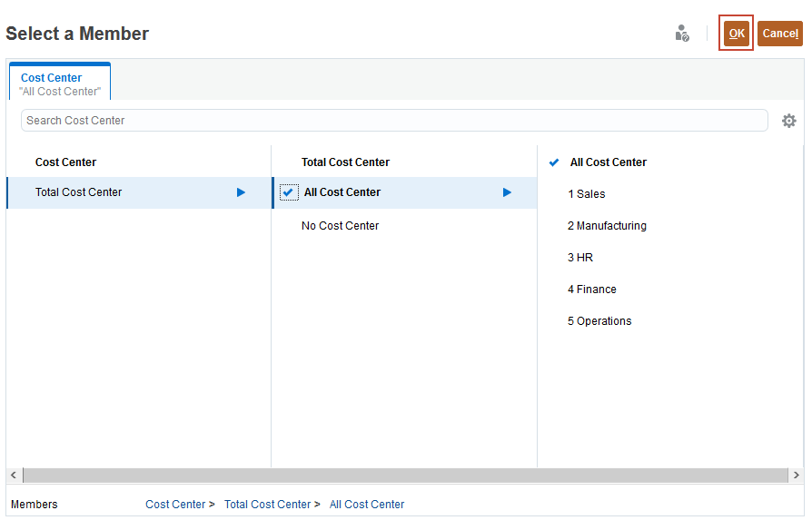Select the 5 Operations member
The height and width of the screenshot is (530, 812).
coord(599,321)
